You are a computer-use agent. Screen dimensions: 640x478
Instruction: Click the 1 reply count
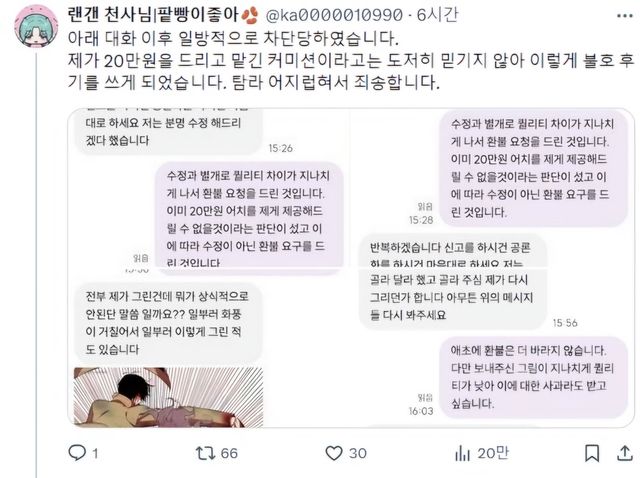[x=95, y=453]
